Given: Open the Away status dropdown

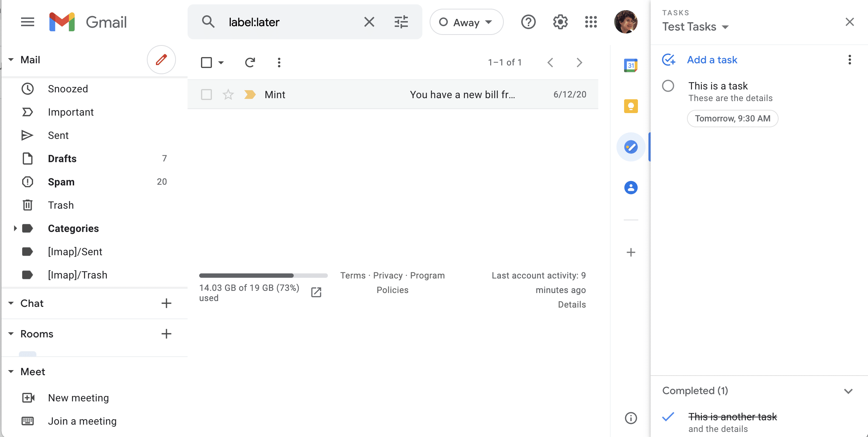Looking at the screenshot, I should (x=466, y=22).
